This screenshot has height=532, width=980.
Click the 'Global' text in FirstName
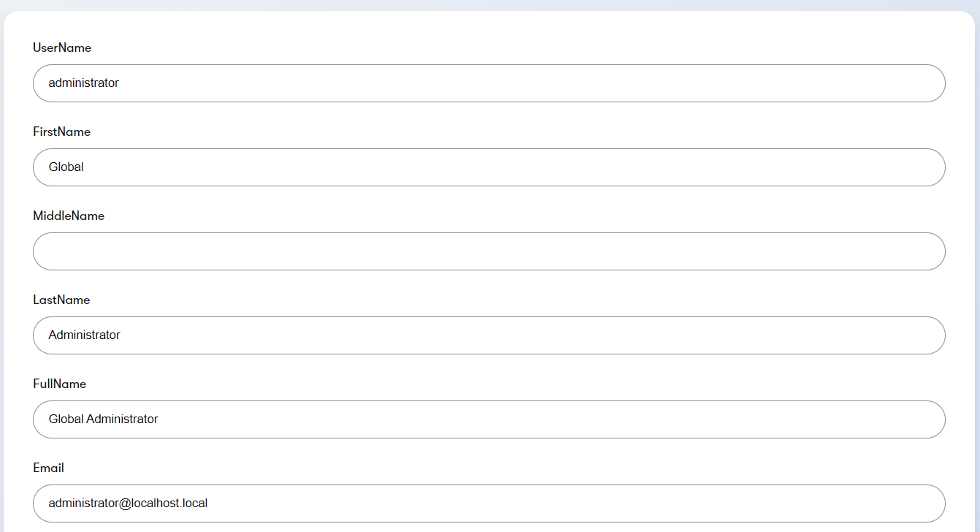[x=66, y=167]
